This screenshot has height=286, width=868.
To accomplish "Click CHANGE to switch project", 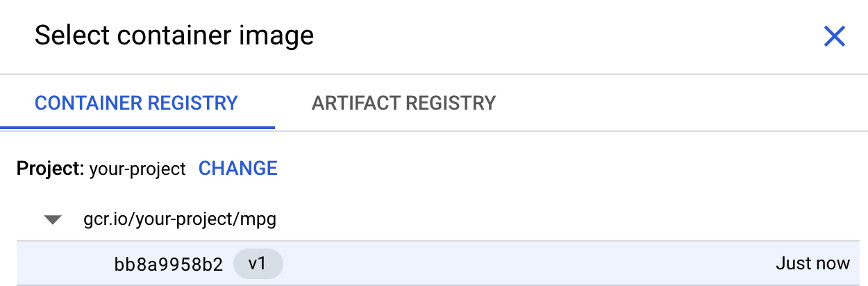I will coord(238,169).
